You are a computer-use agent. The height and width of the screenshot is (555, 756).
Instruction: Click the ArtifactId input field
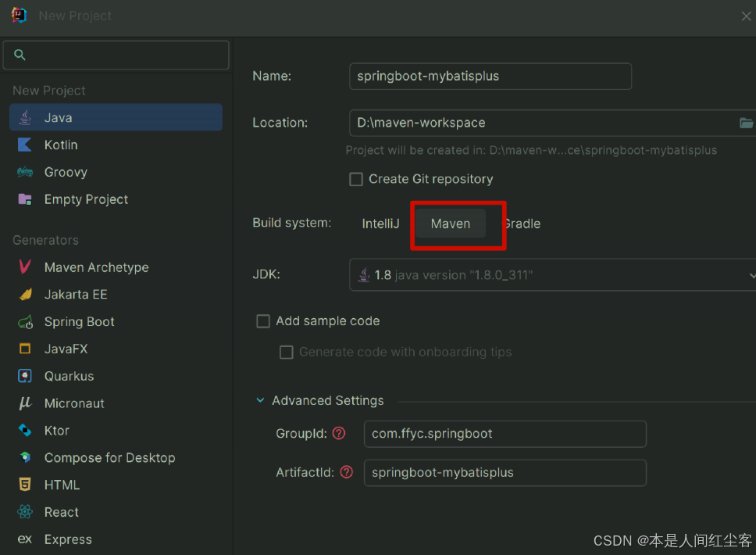(x=505, y=472)
